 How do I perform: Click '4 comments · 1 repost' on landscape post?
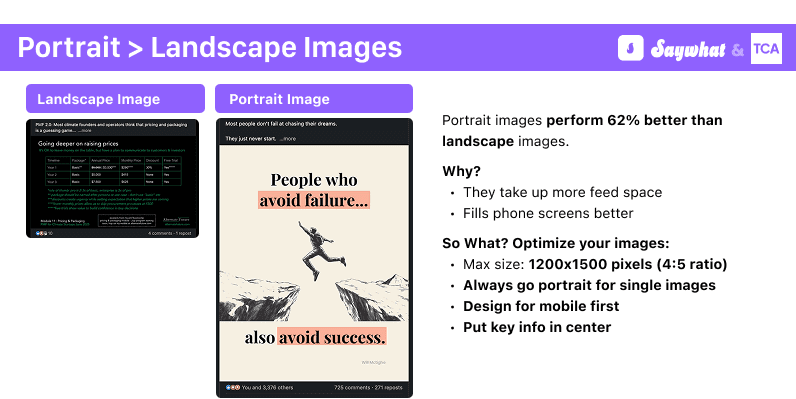coord(170,234)
